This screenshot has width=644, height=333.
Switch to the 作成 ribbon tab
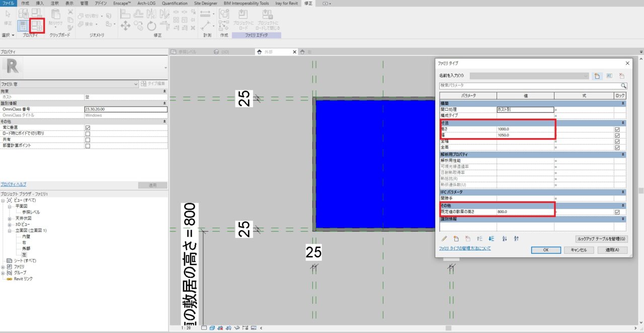tap(25, 3)
